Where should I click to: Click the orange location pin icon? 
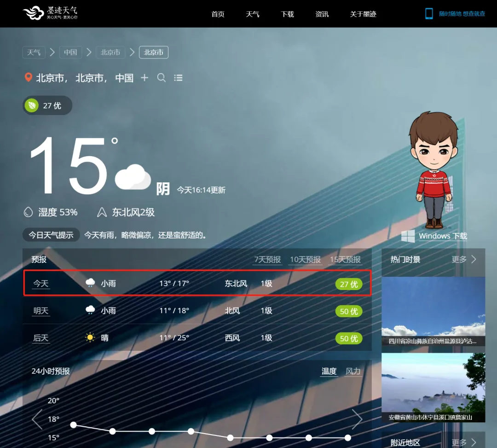(28, 77)
